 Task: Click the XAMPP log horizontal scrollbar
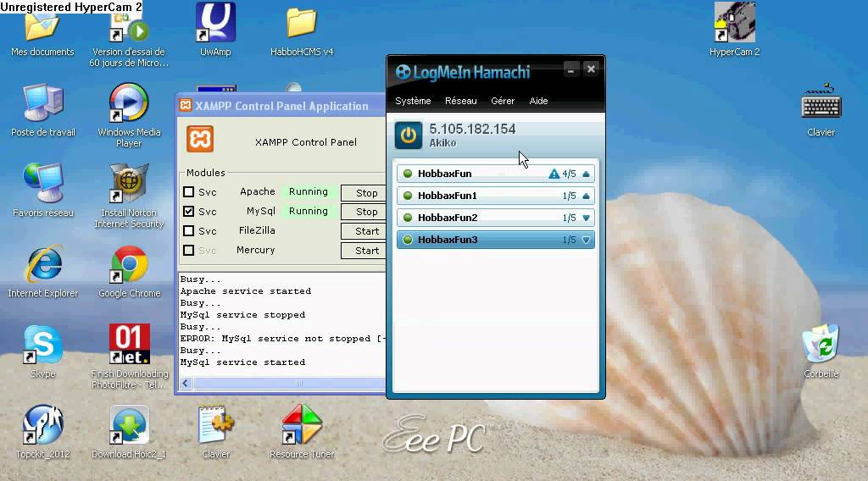coord(290,383)
